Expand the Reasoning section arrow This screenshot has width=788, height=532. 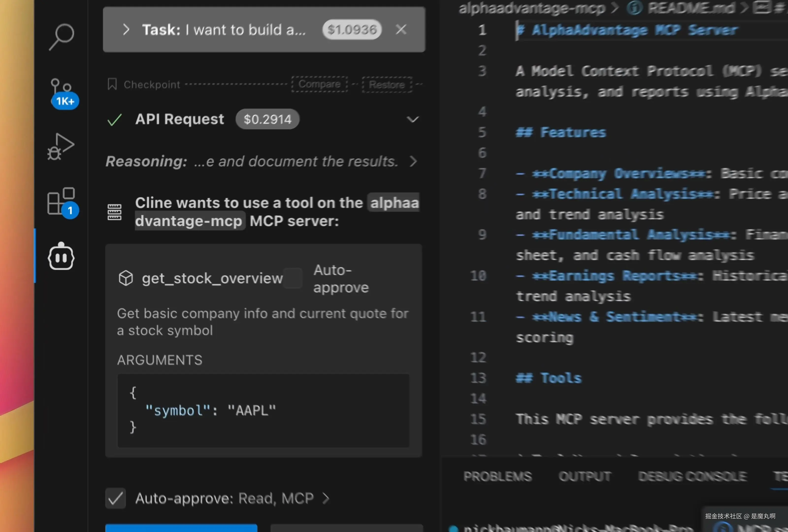(413, 161)
